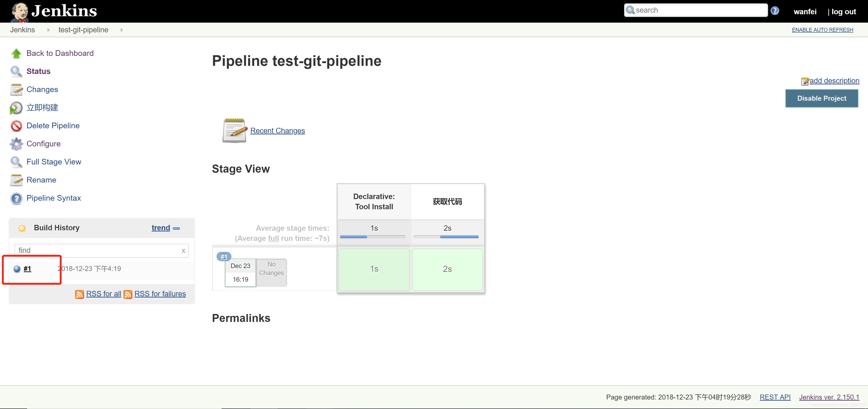Click the Recent Changes notepad icon
This screenshot has width=868, height=409.
coord(235,131)
